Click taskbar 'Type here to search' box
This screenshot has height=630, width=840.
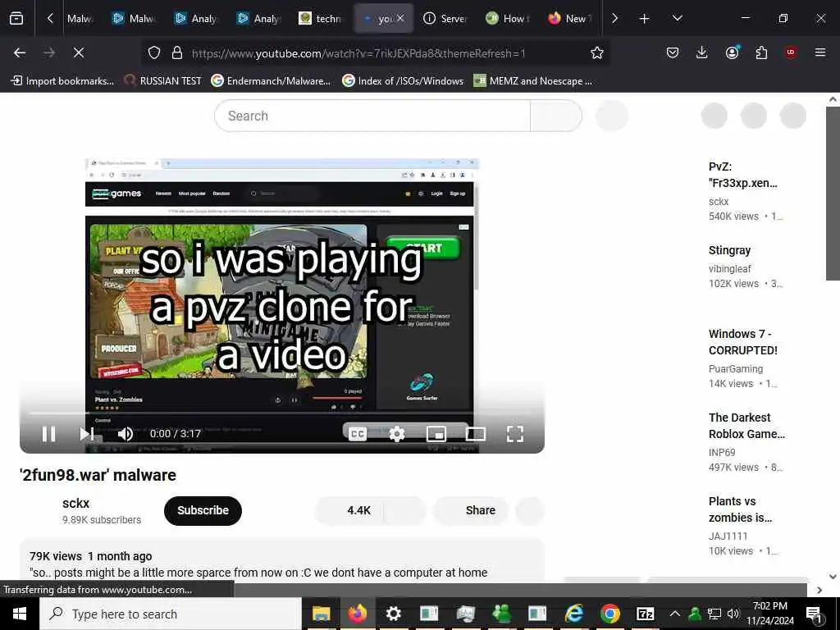point(171,614)
